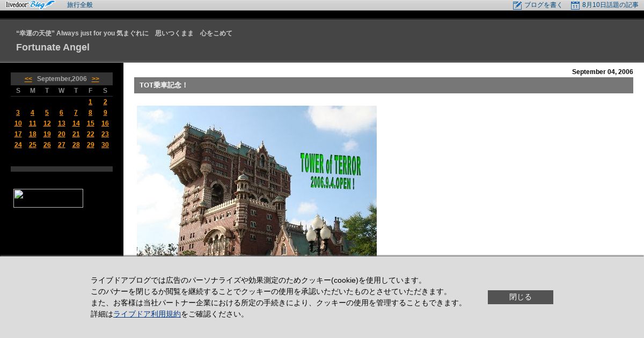This screenshot has height=338, width=644.
Task: Select September 25 in the calendar
Action: tap(32, 145)
